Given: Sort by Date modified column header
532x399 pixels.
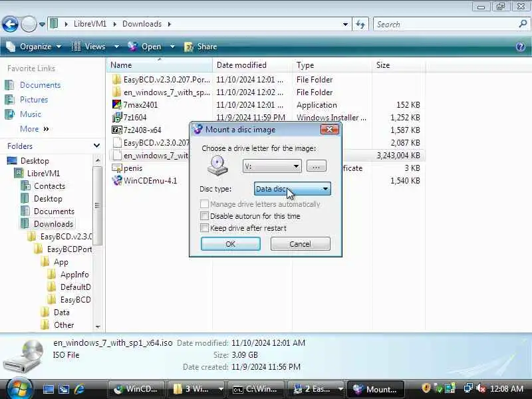Looking at the screenshot, I should click(253, 65).
